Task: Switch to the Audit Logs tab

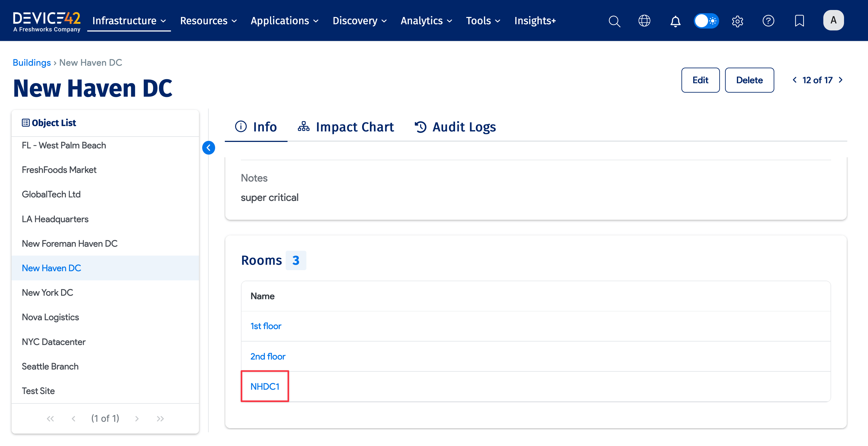Action: (x=455, y=127)
